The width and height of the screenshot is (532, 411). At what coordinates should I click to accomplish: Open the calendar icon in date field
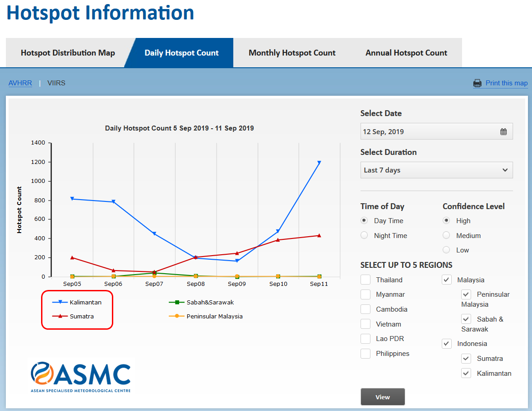503,132
